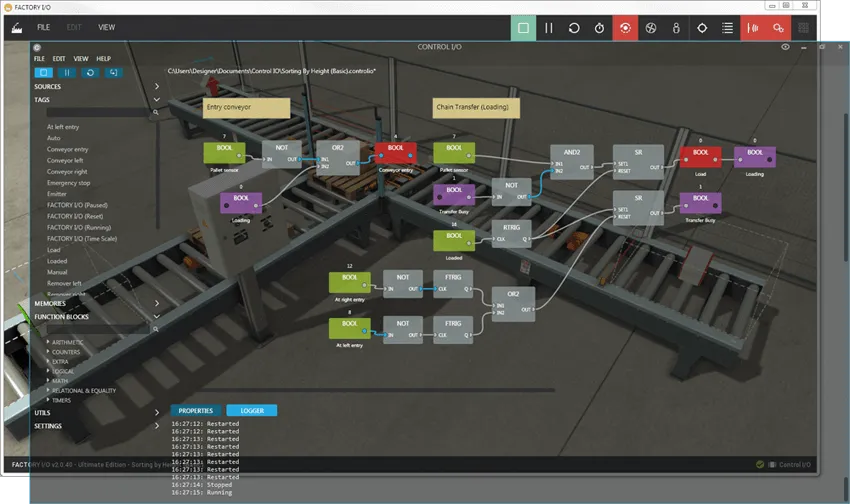The height and width of the screenshot is (504, 850).
Task: Click the Control I/O status bar indicator
Action: (x=784, y=464)
